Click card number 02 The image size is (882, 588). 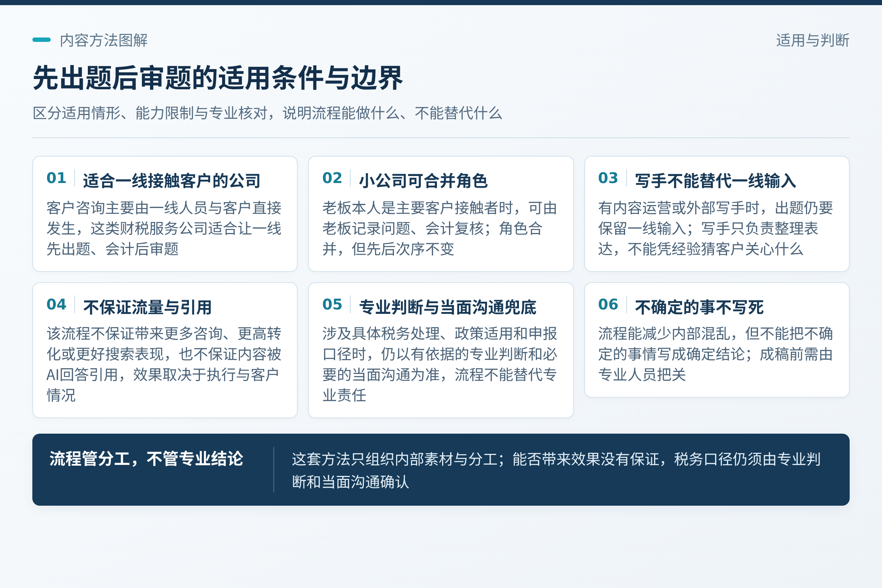332,178
